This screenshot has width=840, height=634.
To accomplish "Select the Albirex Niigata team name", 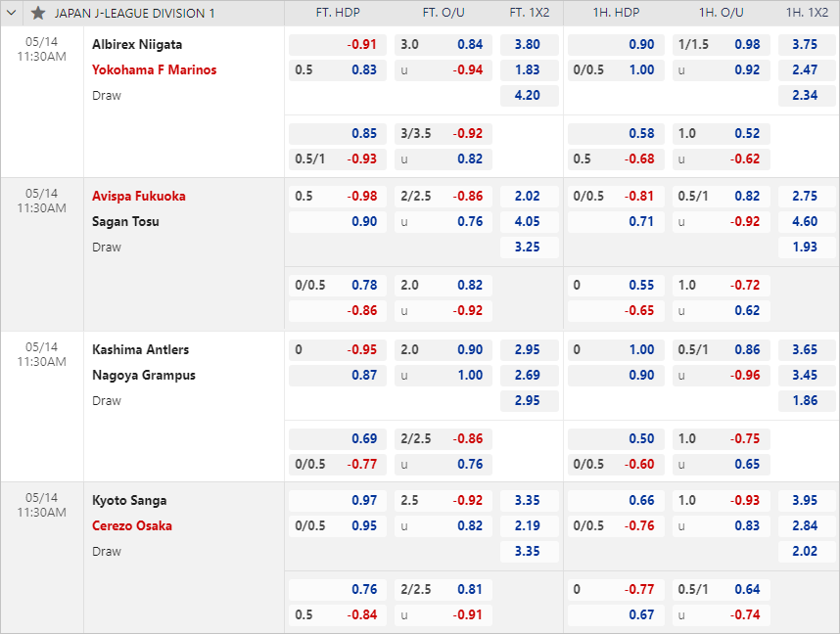I will [137, 44].
